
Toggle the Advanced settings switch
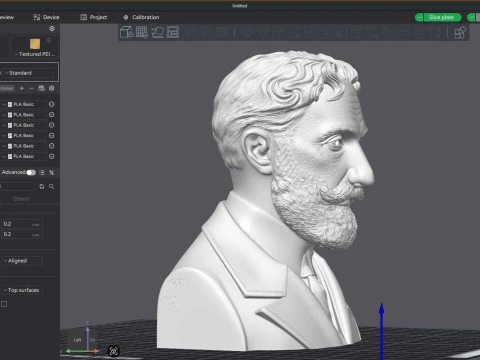[x=31, y=172]
